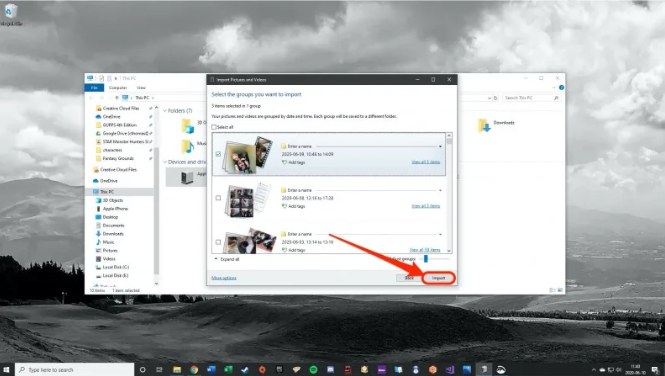
Task: Open the File tab in File Explorer
Action: pyautogui.click(x=94, y=88)
